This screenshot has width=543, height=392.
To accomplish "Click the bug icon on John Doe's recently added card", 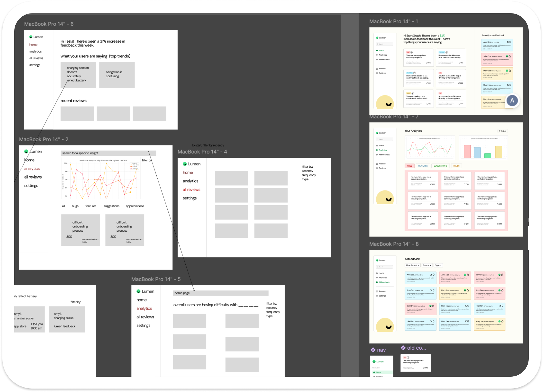I will 510,56.
